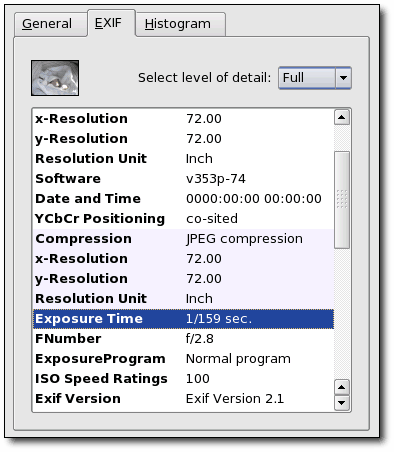Click the Full detail level combo box

click(x=315, y=78)
